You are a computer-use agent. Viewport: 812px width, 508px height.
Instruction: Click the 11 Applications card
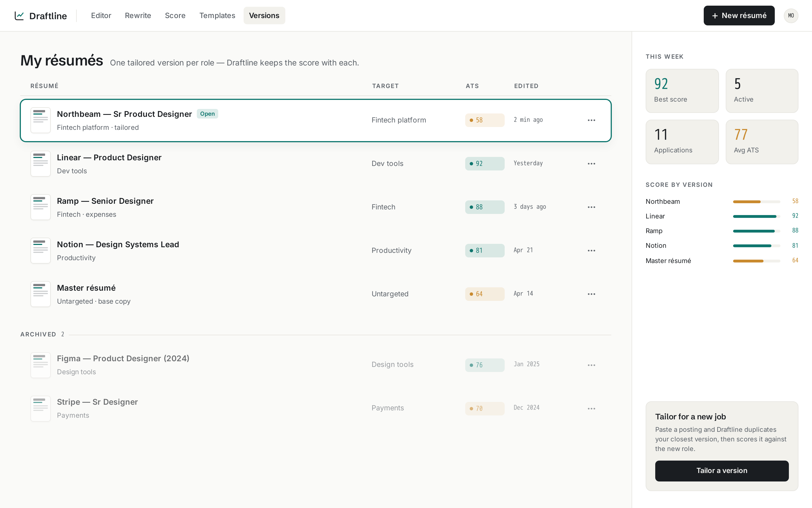coord(682,142)
